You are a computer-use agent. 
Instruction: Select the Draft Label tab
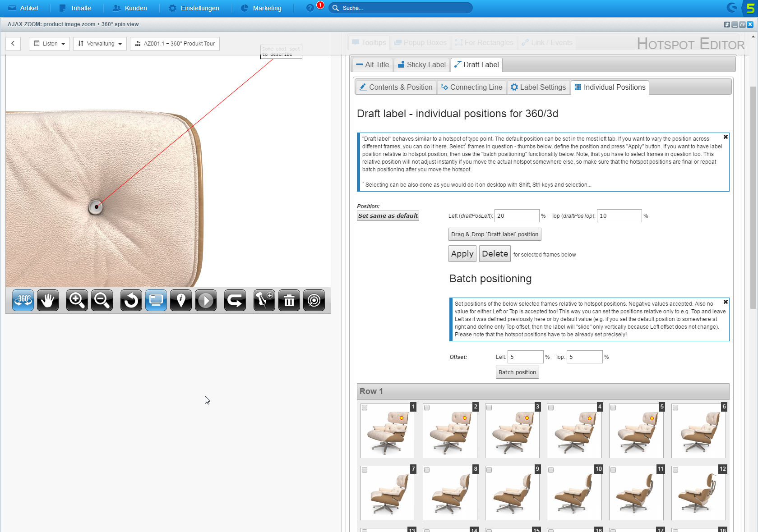tap(476, 64)
